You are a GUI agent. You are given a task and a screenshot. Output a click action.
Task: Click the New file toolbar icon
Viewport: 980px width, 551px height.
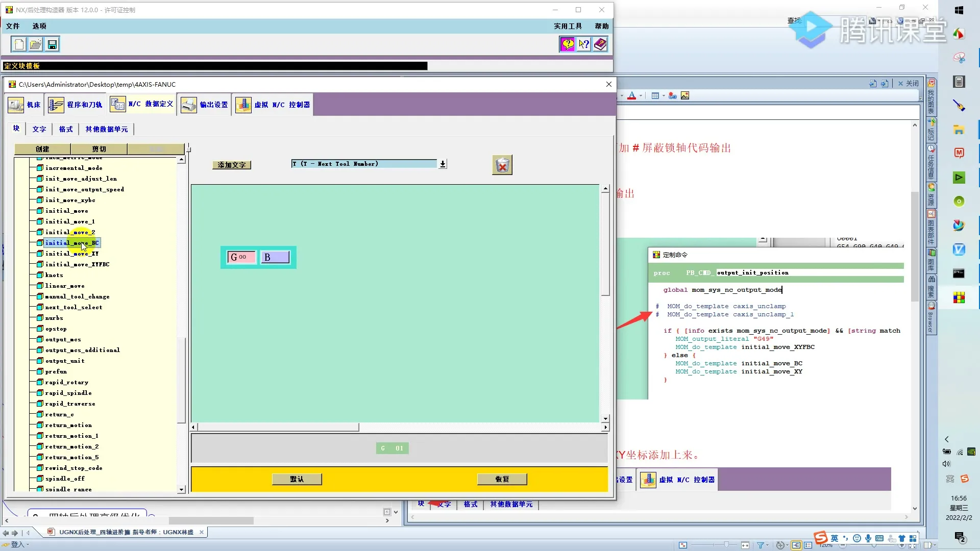coord(19,44)
